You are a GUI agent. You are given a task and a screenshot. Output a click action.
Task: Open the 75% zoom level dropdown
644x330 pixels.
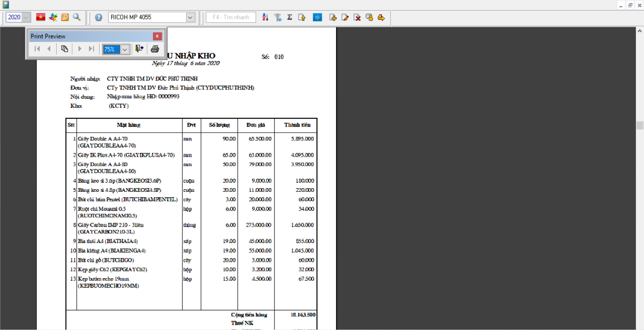(125, 50)
